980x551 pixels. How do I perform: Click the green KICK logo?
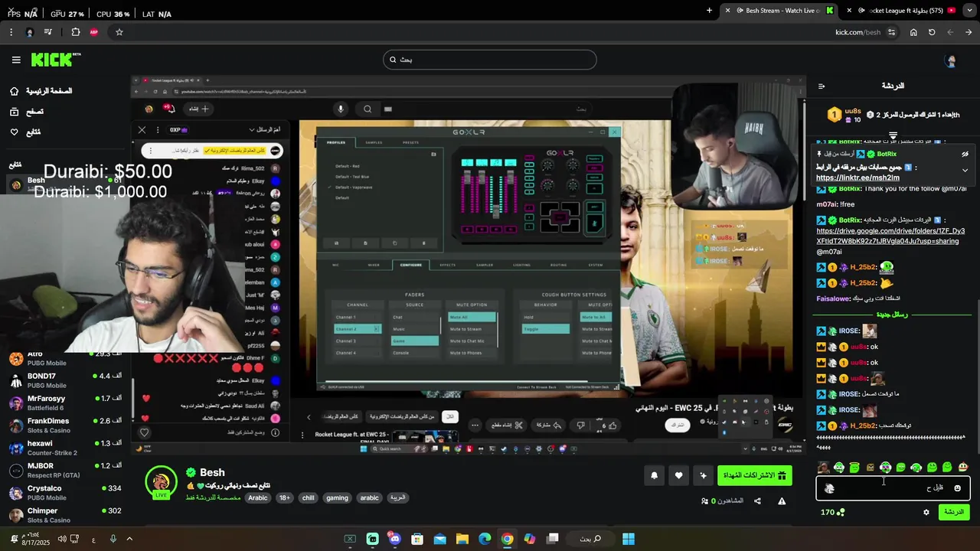[x=56, y=60]
